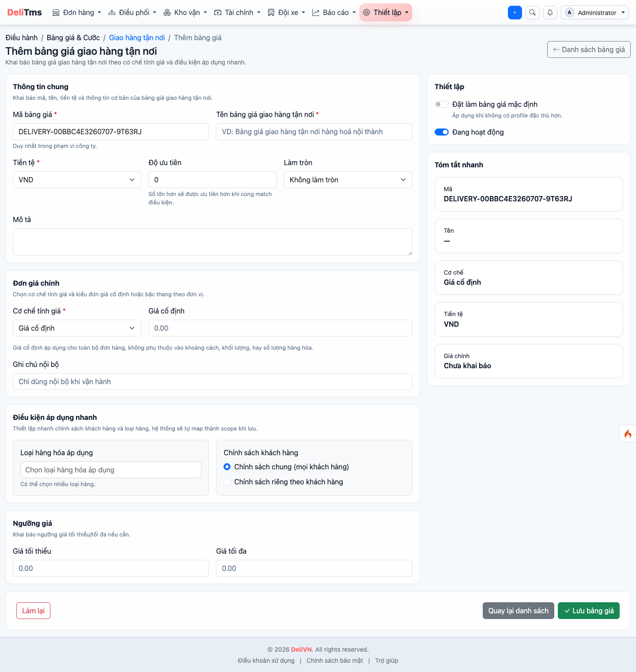
Task: Open the Báo cáo menu
Action: pos(334,12)
